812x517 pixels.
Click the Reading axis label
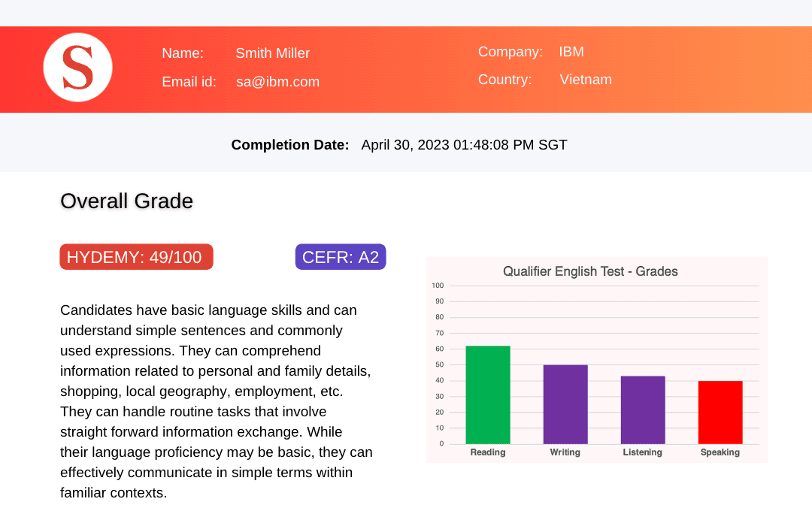[x=488, y=452]
